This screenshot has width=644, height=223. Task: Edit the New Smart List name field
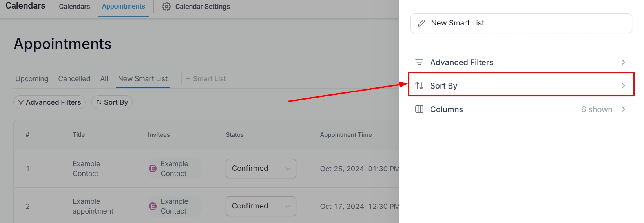[x=526, y=23]
